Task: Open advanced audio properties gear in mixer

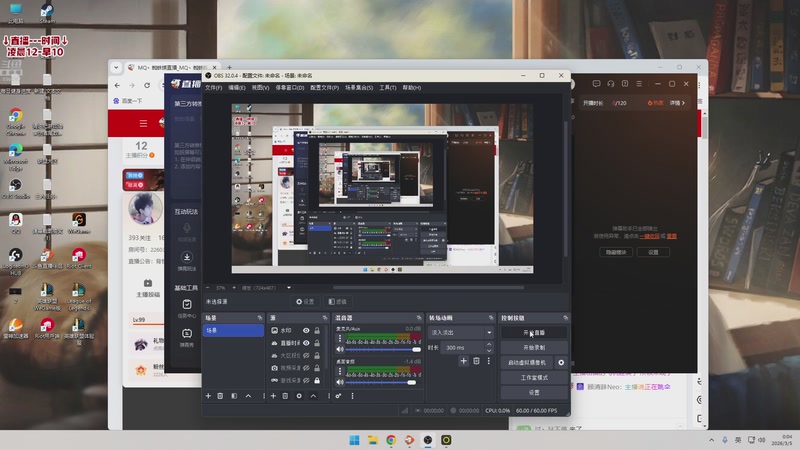Action: click(x=338, y=396)
